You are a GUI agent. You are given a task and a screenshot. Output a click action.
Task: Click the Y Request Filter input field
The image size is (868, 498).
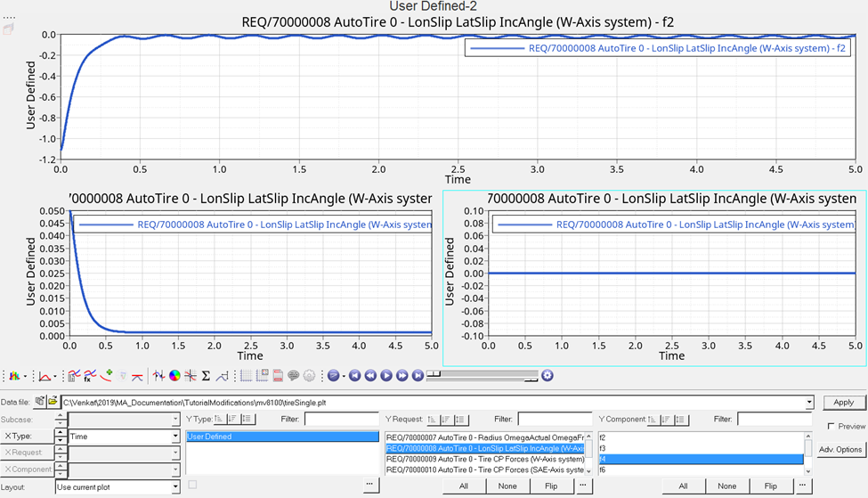(x=555, y=419)
